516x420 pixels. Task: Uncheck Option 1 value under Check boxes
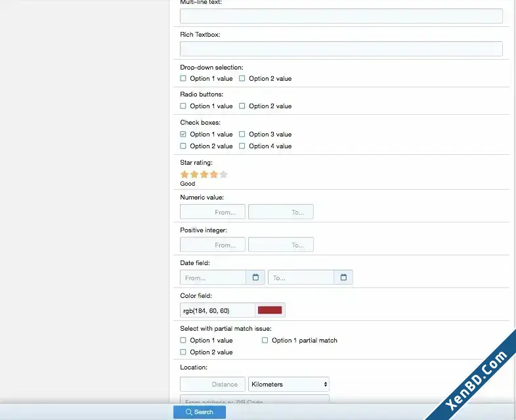[183, 134]
